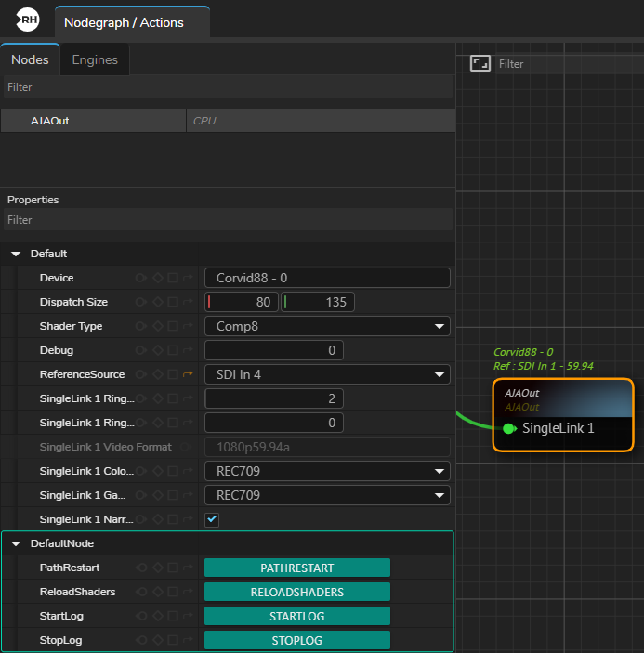Image resolution: width=644 pixels, height=653 pixels.
Task: Click the diamond icon in Debug row
Action: click(157, 350)
